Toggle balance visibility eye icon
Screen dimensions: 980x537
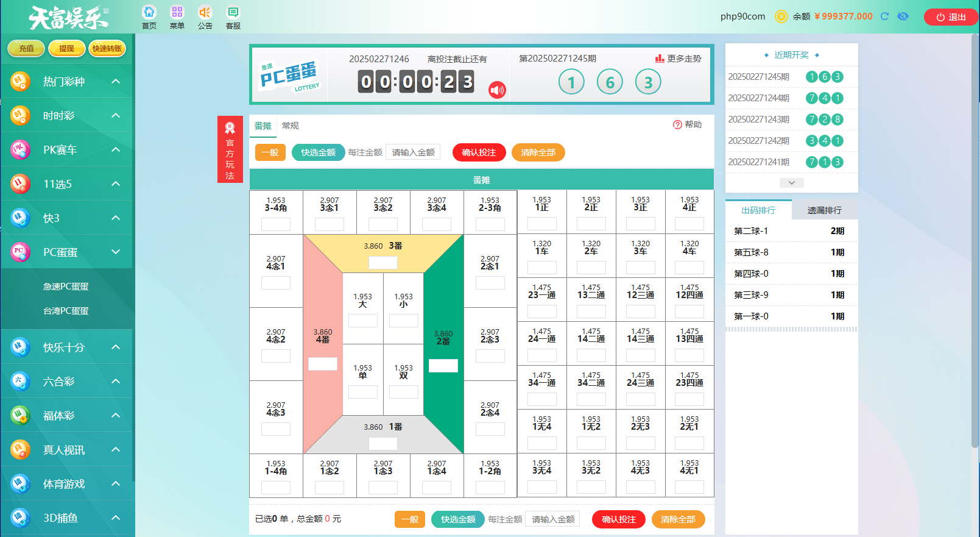point(903,16)
